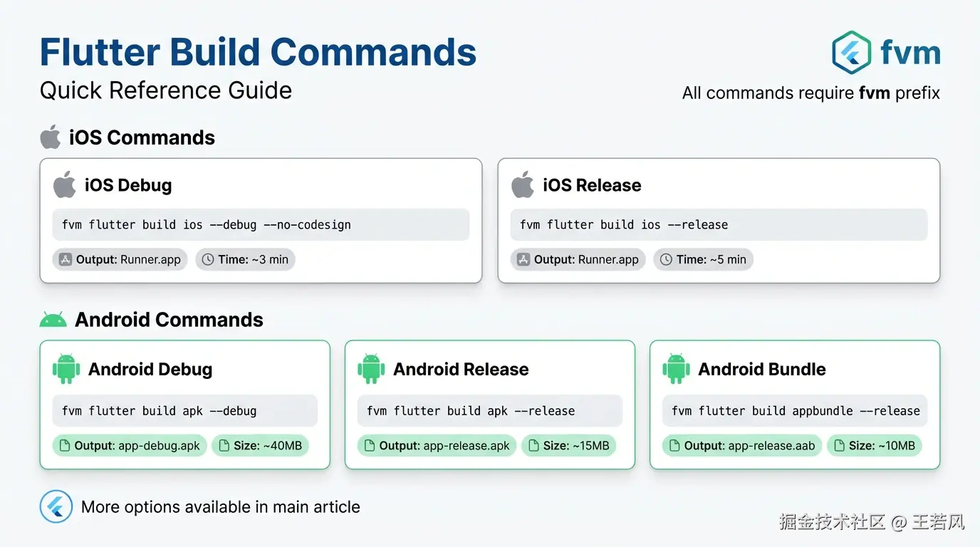
Task: Click the iOS release build command code box
Action: [719, 224]
